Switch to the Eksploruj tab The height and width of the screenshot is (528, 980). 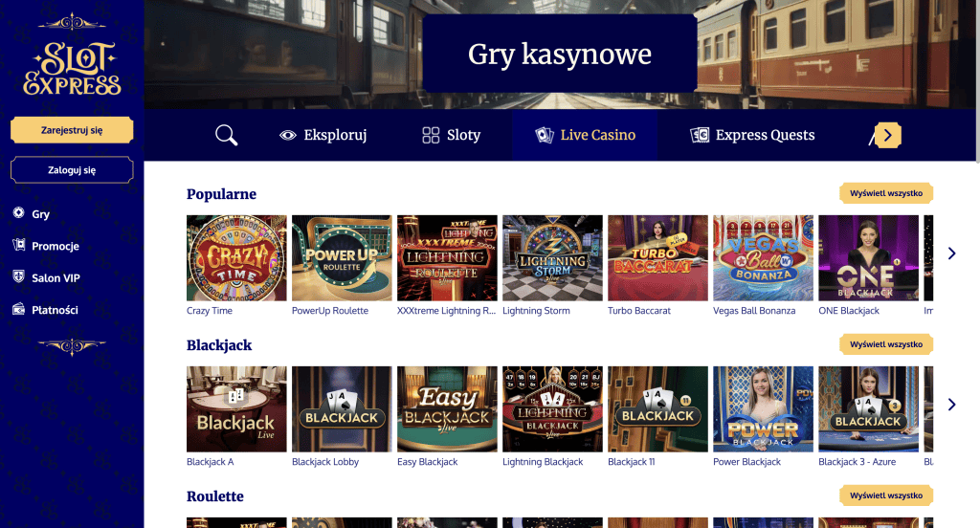(x=323, y=135)
